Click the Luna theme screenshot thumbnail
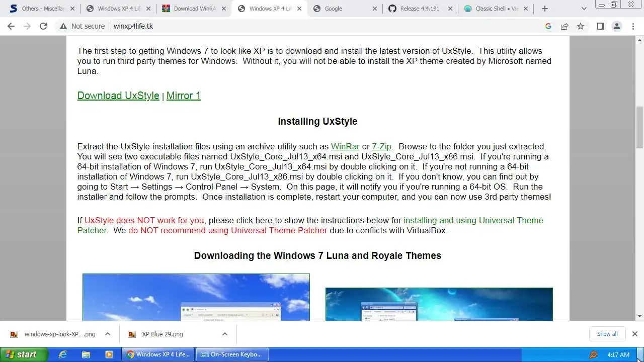Viewport: 644px width, 362px height. pyautogui.click(x=196, y=297)
